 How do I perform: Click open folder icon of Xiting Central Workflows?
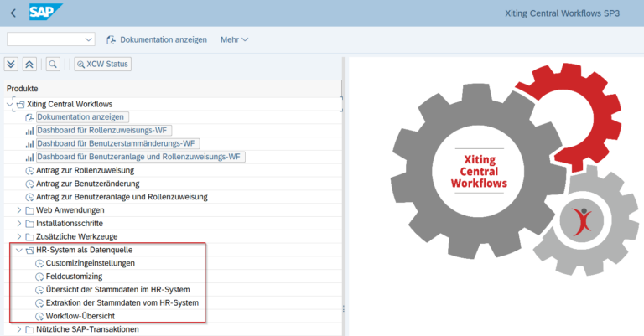point(20,105)
